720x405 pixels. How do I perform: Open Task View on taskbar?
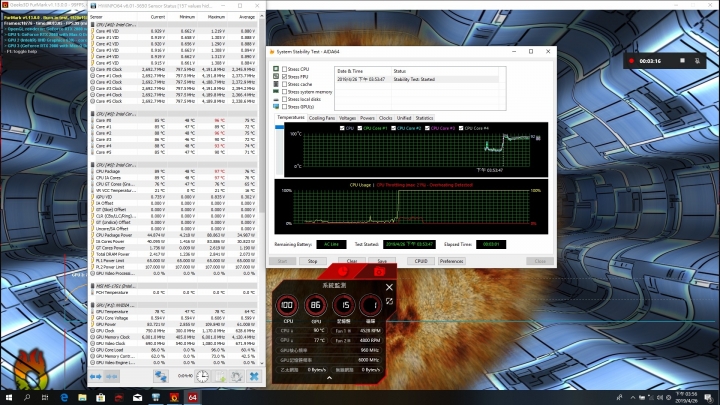coord(45,398)
